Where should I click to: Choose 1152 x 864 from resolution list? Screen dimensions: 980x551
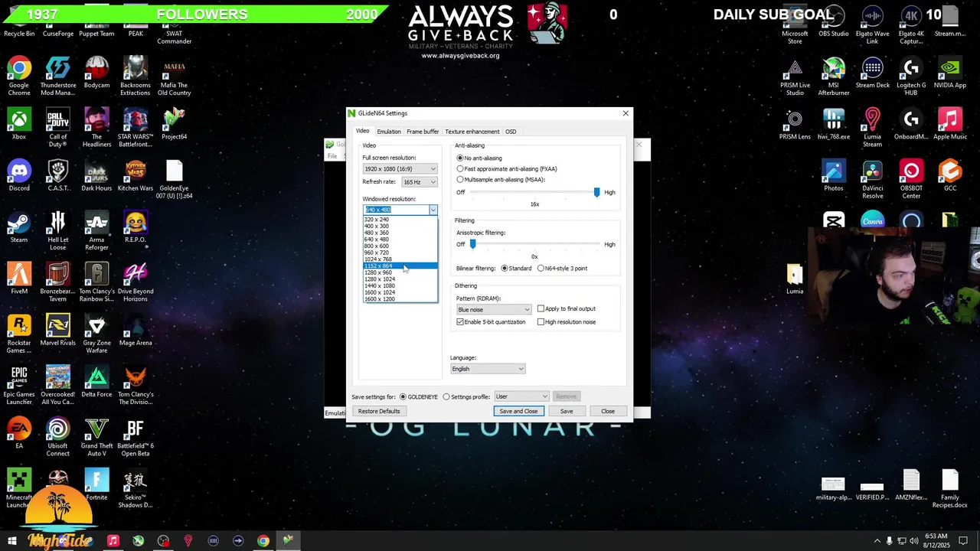(x=400, y=266)
